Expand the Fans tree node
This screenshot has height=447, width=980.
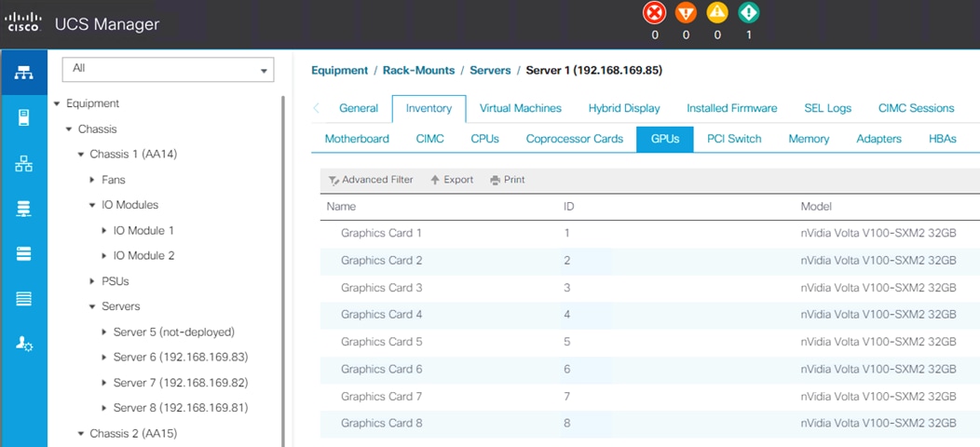93,180
